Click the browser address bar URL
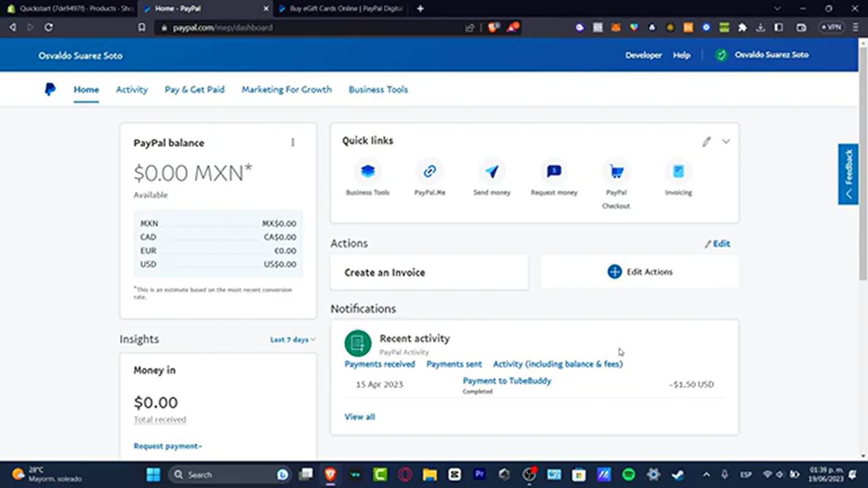 [222, 28]
